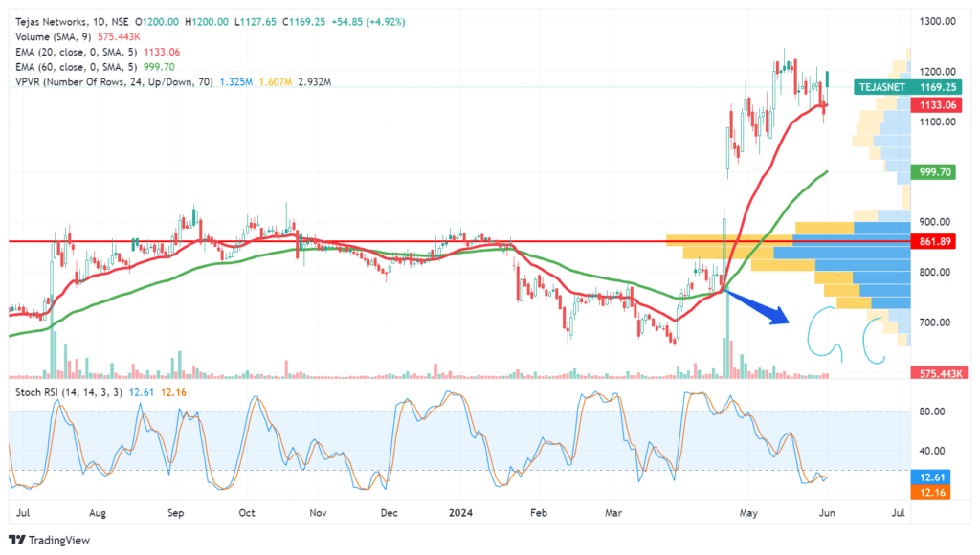Click the Dec time axis label

point(390,513)
